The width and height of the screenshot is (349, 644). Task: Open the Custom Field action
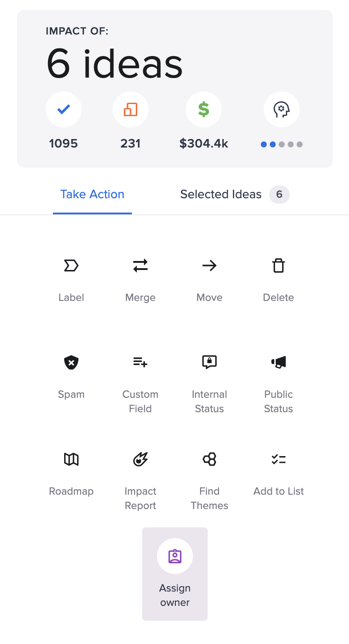(x=140, y=362)
